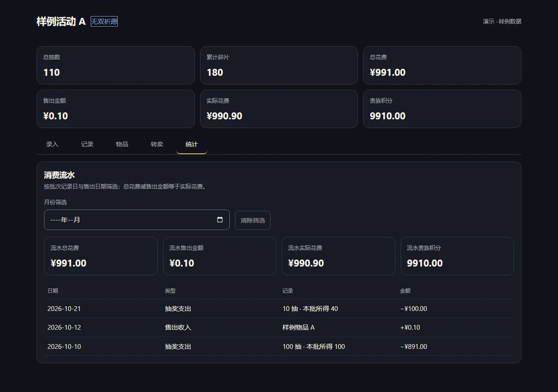Click the 售出收入 type cell

point(178,327)
